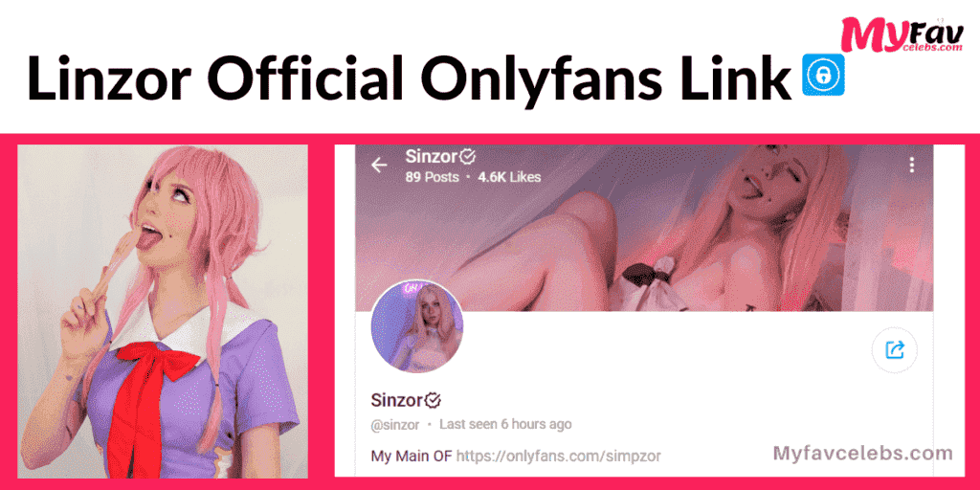The height and width of the screenshot is (490, 980).
Task: Click the bold Sinzor profile name
Action: (397, 400)
